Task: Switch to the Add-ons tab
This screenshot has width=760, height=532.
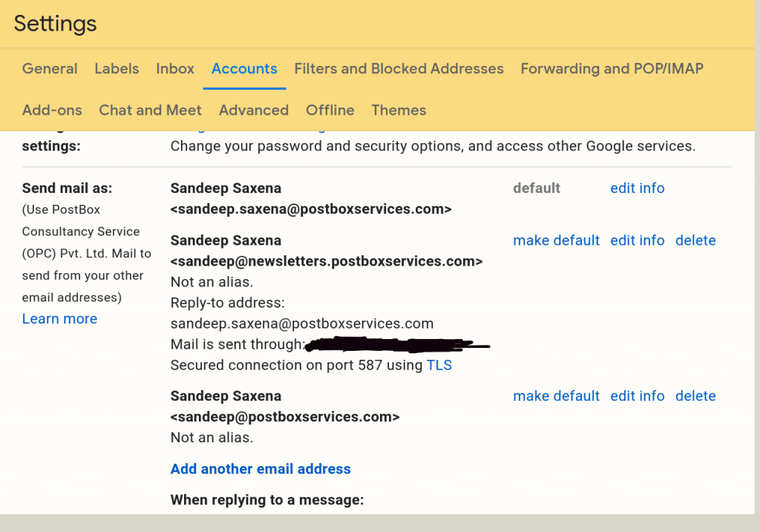Action: (52, 111)
